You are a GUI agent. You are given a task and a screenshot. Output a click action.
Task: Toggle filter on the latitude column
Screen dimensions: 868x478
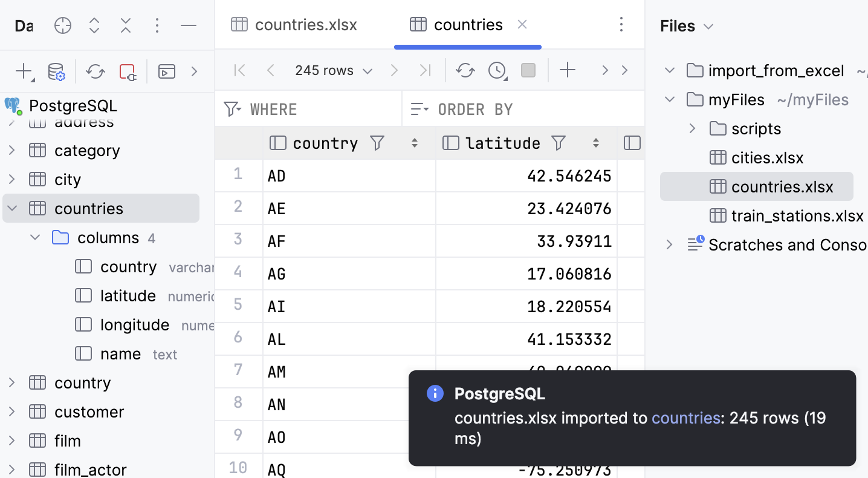tap(558, 143)
